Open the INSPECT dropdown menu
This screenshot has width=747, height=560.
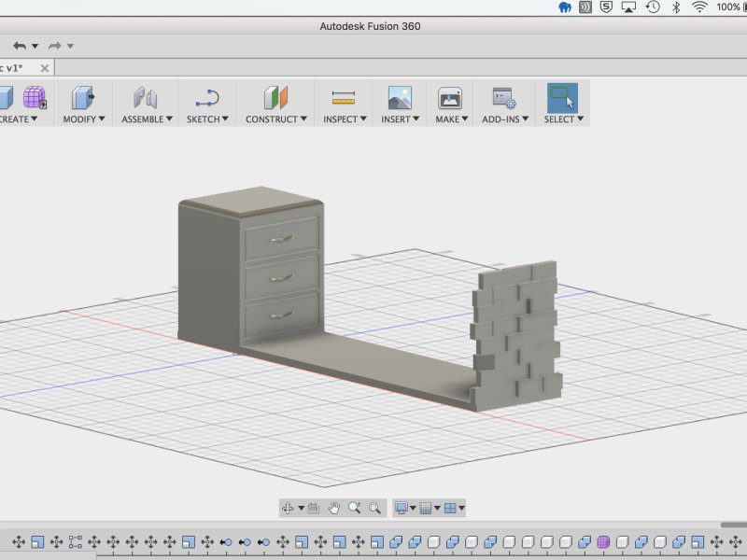click(345, 119)
